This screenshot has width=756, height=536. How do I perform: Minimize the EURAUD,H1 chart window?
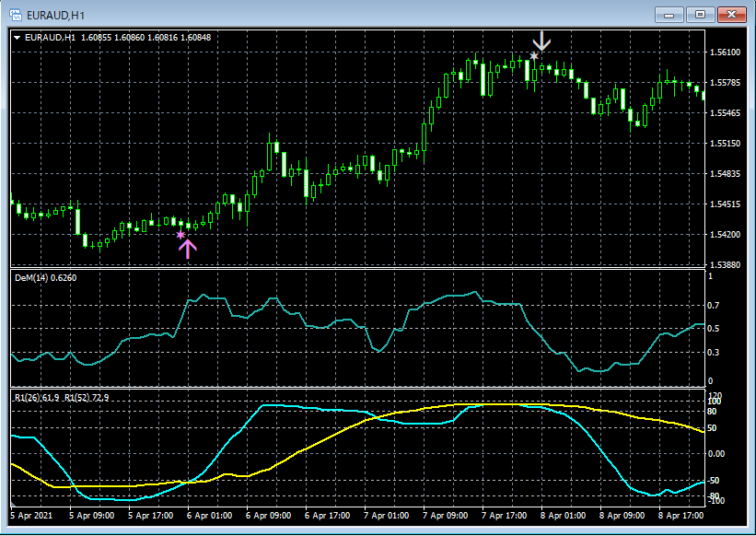(669, 14)
